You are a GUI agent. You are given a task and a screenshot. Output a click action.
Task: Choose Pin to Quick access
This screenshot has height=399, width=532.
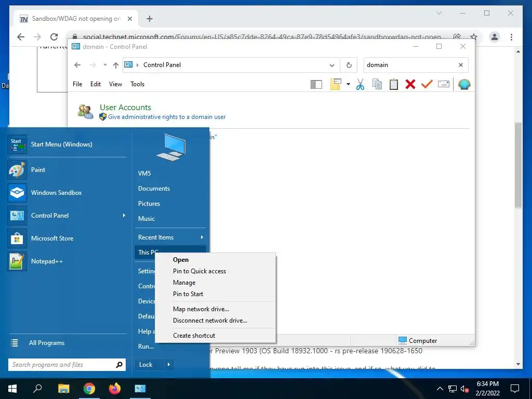tap(215, 271)
